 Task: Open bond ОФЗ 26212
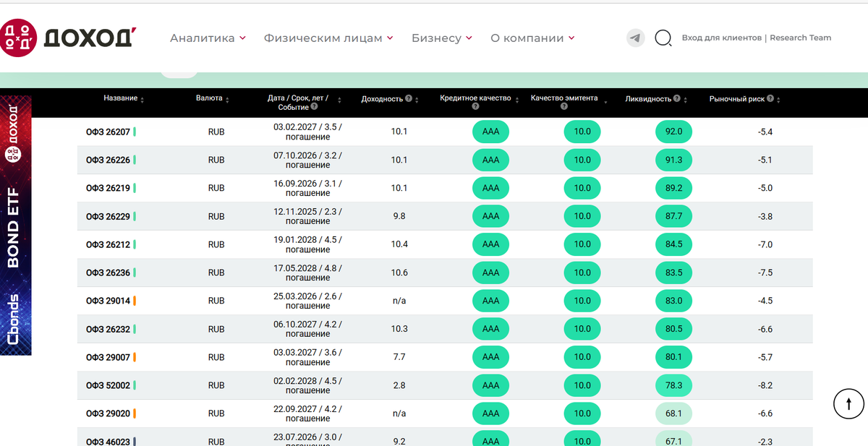109,244
